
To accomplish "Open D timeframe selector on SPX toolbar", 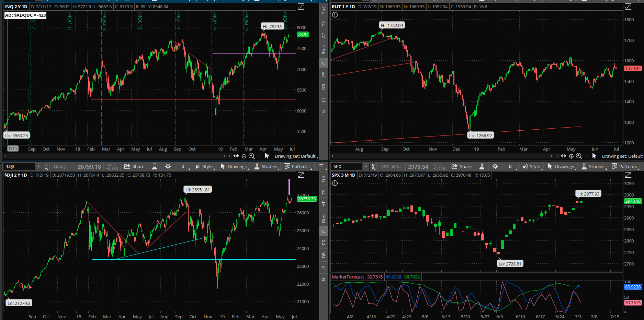I will pos(510,166).
